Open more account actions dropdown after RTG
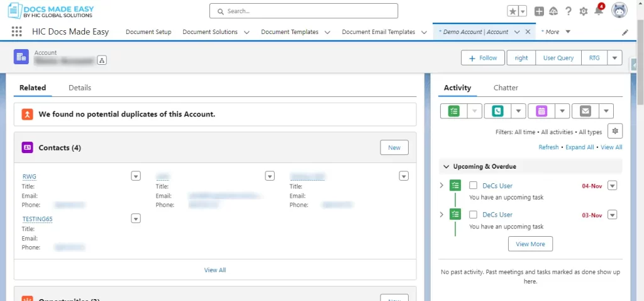This screenshot has width=644, height=301. (x=614, y=58)
